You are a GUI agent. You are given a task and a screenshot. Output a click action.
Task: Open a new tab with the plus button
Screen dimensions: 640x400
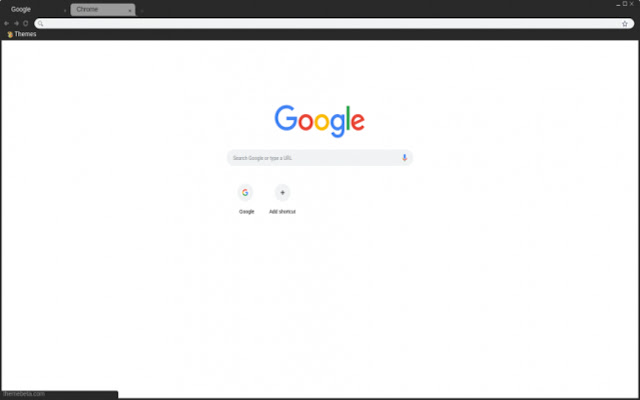[142, 11]
